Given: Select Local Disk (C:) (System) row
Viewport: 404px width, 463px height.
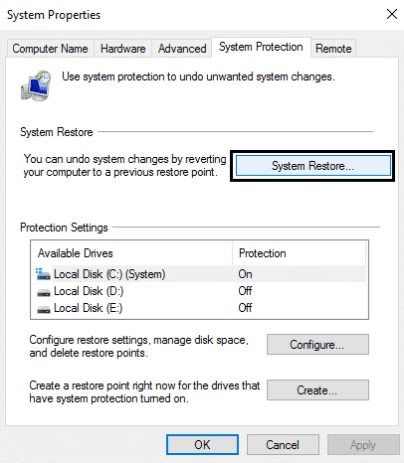Looking at the screenshot, I should 199,274.
